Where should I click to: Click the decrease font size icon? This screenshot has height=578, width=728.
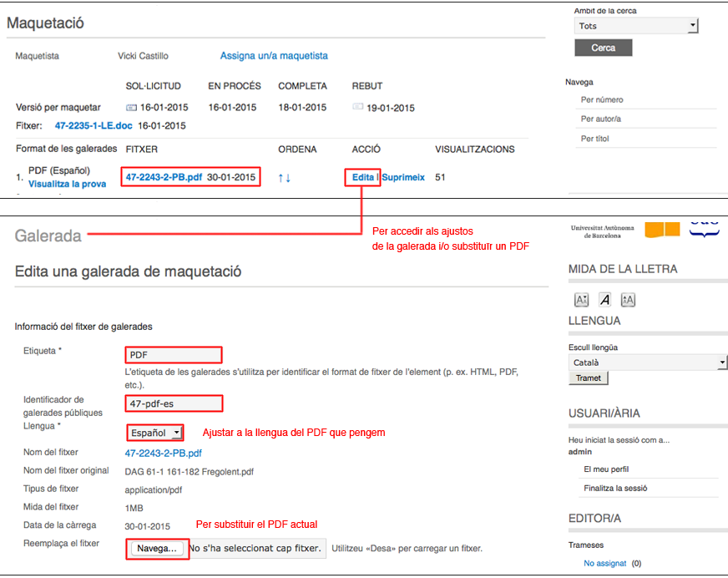[x=581, y=300]
